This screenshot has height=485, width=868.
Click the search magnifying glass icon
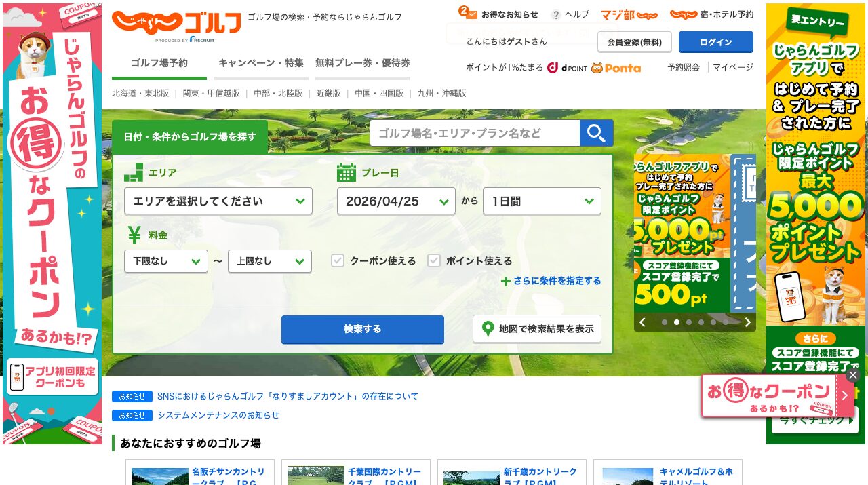596,133
